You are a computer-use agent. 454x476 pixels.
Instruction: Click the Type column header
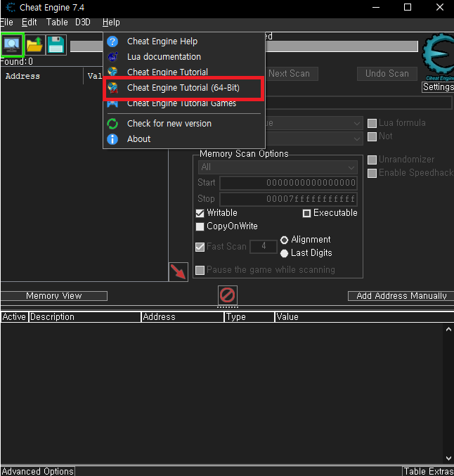tap(249, 317)
